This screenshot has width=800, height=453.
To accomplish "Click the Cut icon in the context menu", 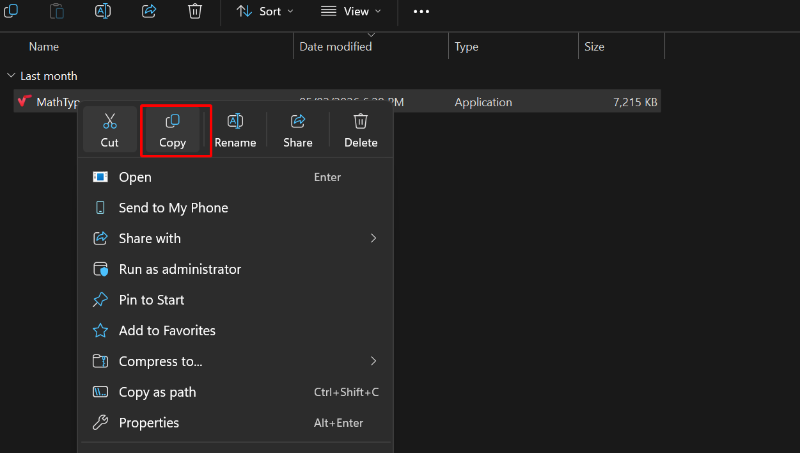I will (110, 122).
